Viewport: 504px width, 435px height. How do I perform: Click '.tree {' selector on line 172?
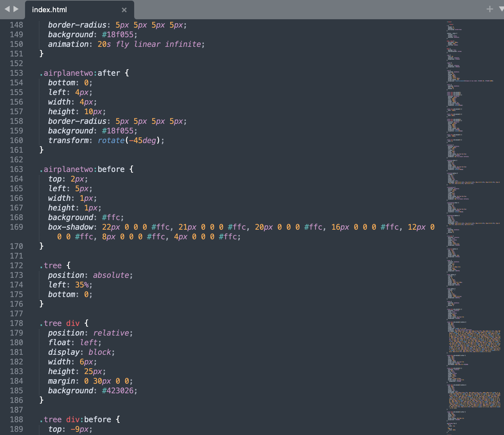[55, 266]
